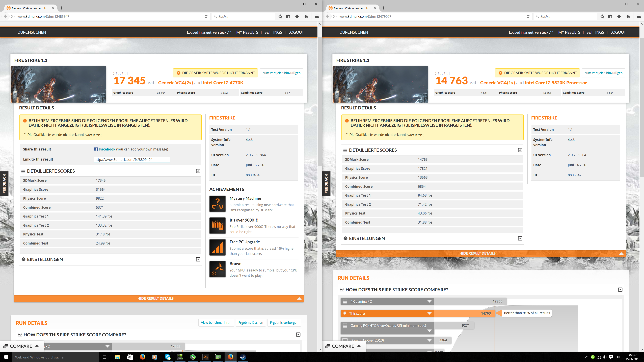Click Zum Vergleich hinzufügen in the right window
The width and height of the screenshot is (644, 362).
tap(604, 73)
